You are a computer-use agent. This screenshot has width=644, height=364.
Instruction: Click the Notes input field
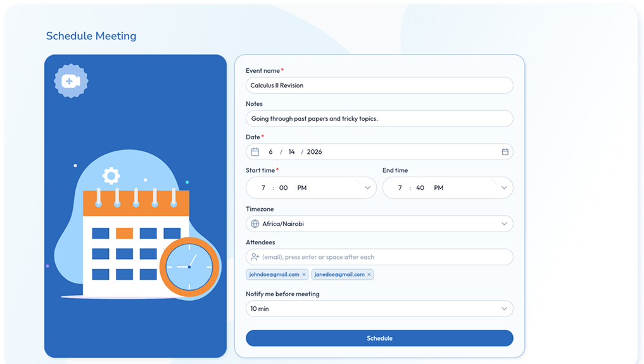[379, 118]
